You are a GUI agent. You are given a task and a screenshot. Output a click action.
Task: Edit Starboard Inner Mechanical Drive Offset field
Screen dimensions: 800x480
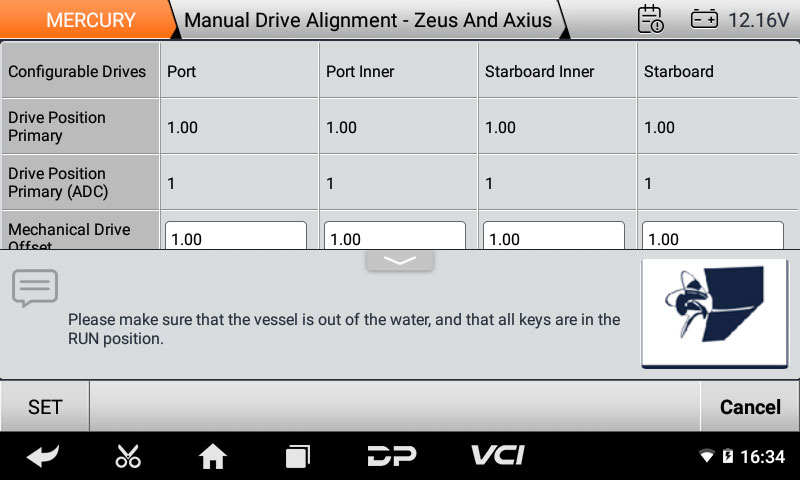click(554, 237)
